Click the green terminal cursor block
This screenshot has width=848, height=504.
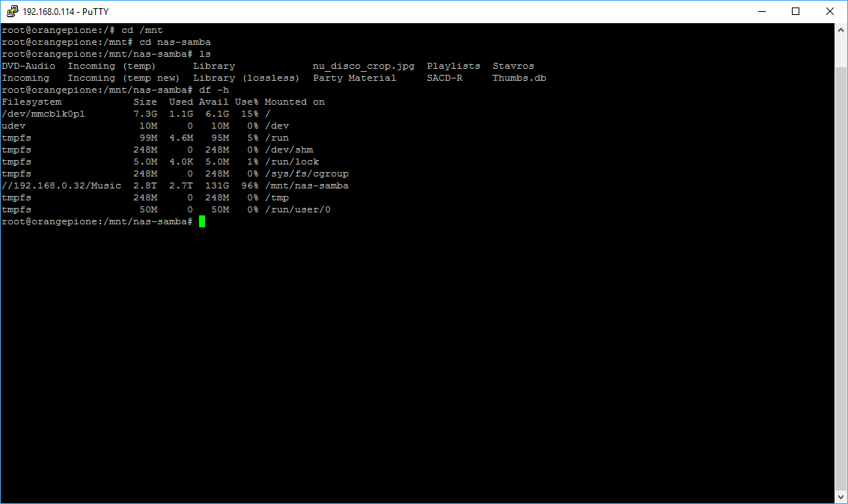[x=202, y=222]
